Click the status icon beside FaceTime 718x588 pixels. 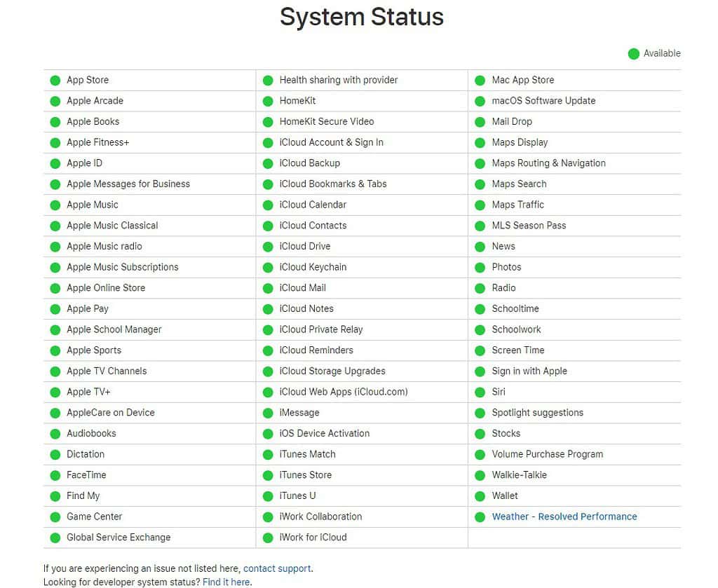pyautogui.click(x=55, y=476)
